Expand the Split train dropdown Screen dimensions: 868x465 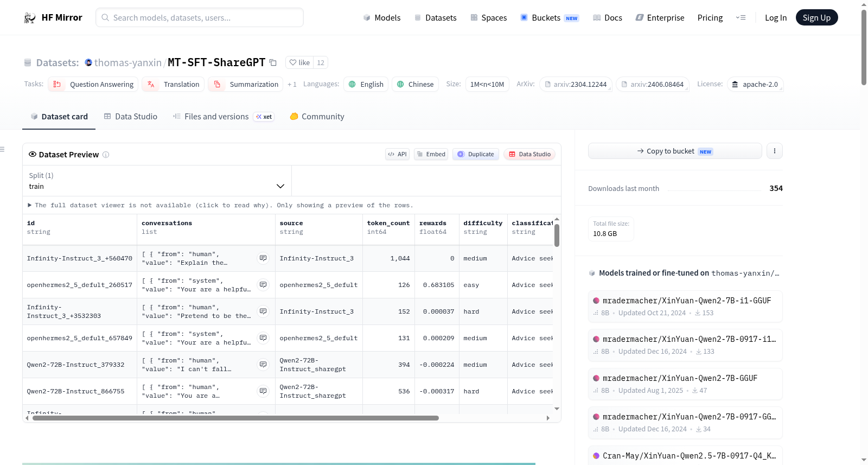[x=157, y=181]
